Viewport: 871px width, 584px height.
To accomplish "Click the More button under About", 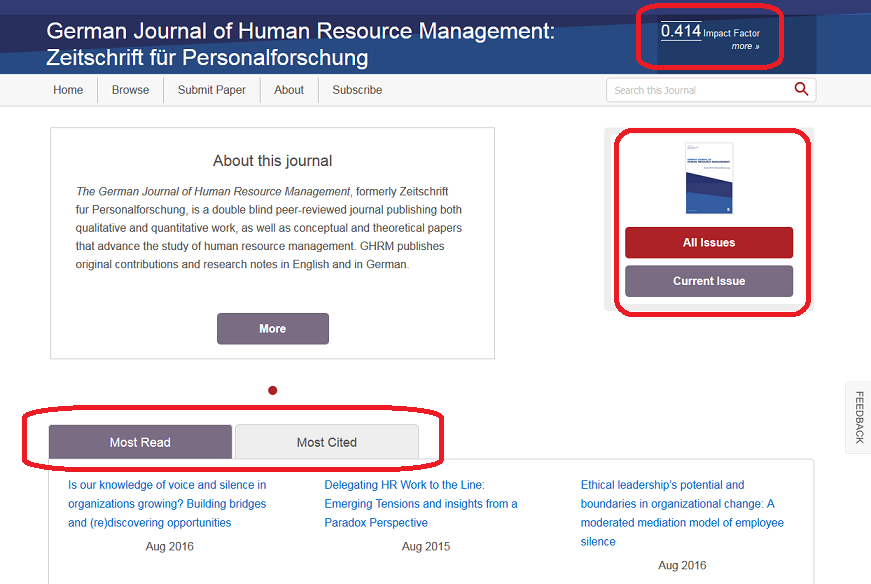I will 272,329.
